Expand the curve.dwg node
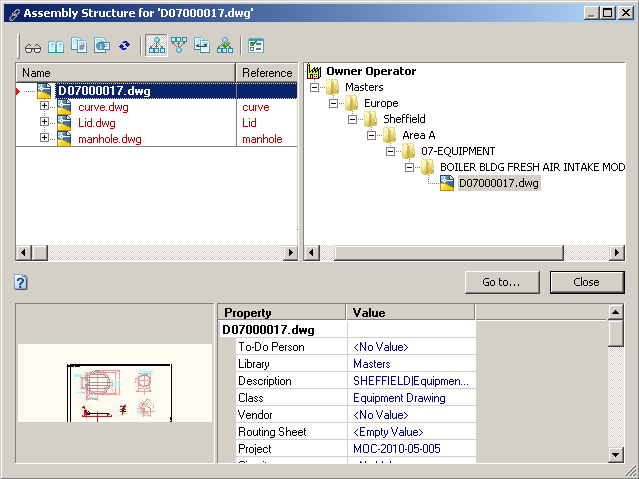 pos(44,106)
